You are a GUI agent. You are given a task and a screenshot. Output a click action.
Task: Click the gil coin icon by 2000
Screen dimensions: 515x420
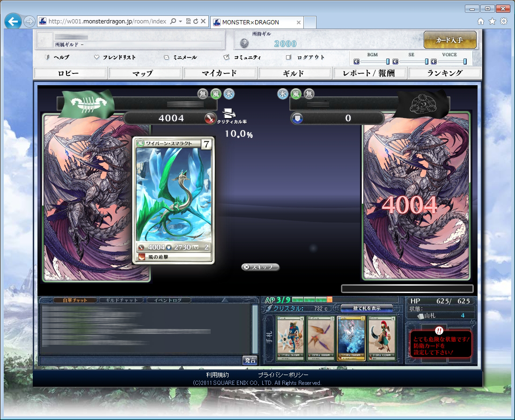244,43
